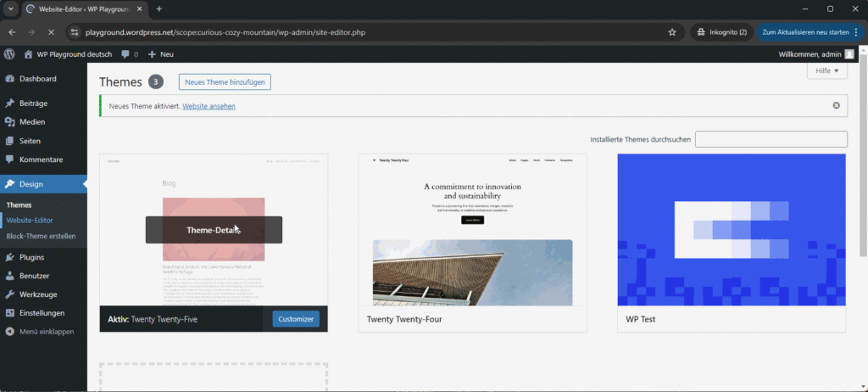Open Block-Theme erstellen submenu entry
Image resolution: width=868 pixels, height=392 pixels.
tap(41, 236)
